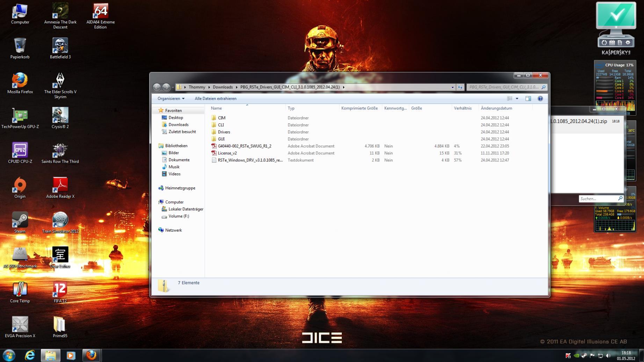Sort by Änderungsdatum column header
The height and width of the screenshot is (362, 644).
tap(505, 108)
